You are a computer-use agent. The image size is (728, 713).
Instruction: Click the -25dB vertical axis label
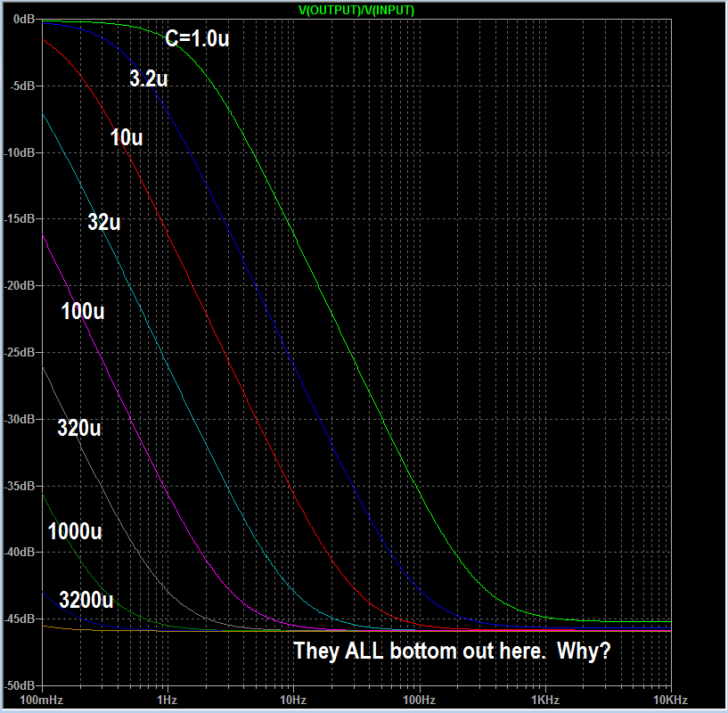click(20, 353)
